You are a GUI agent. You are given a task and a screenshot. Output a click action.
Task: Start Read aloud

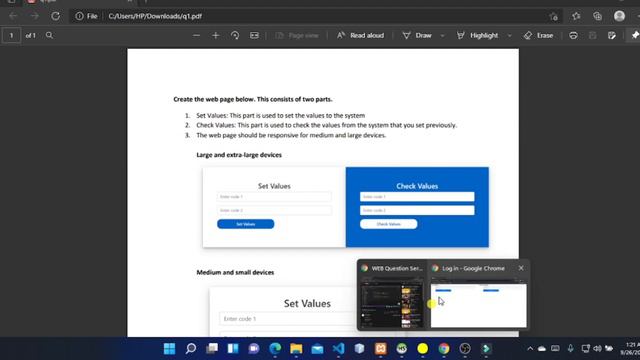coord(360,36)
